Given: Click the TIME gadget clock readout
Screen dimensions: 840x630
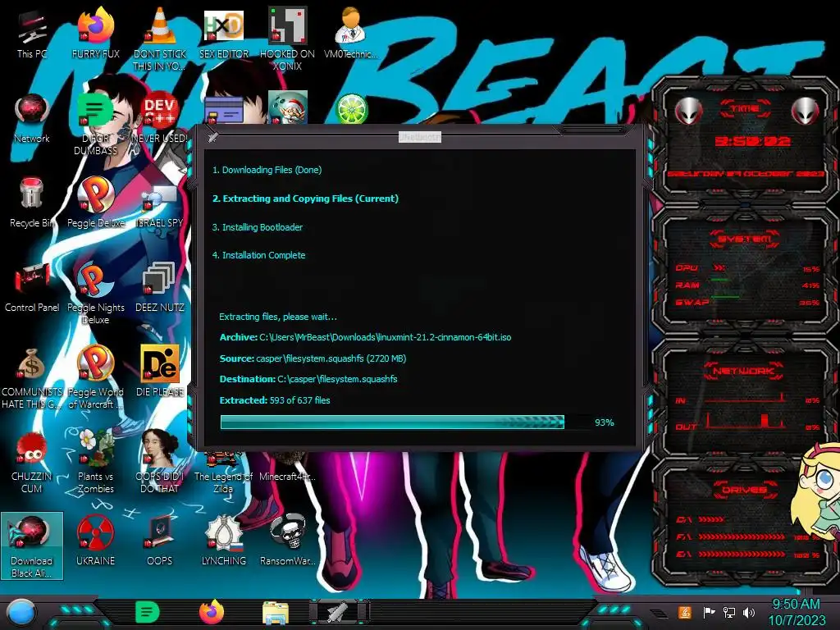Looking at the screenshot, I should 752,141.
